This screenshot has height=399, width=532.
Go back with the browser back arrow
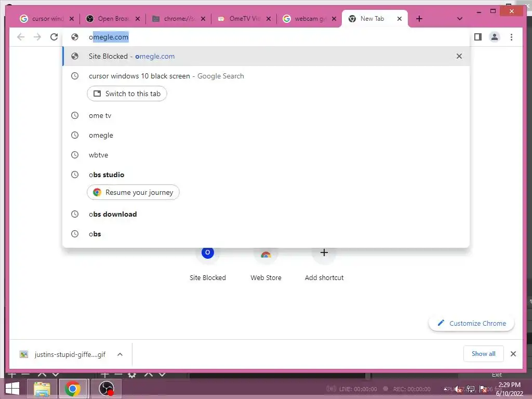pos(21,37)
